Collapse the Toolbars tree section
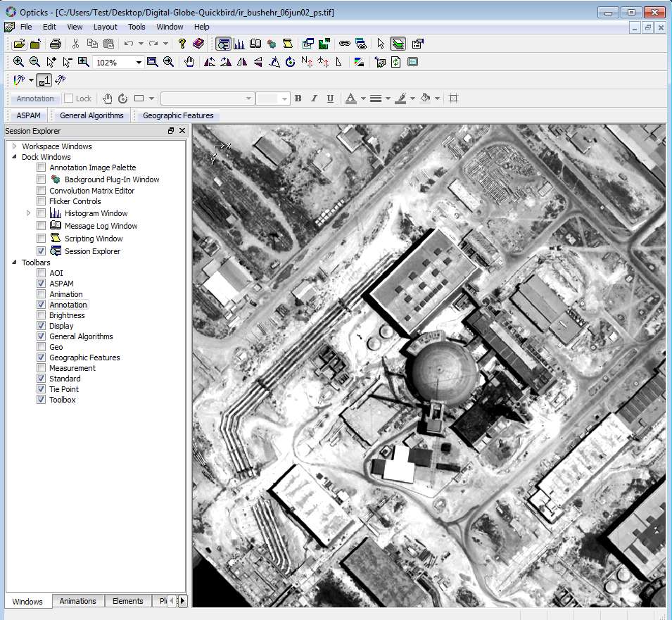 (14, 262)
